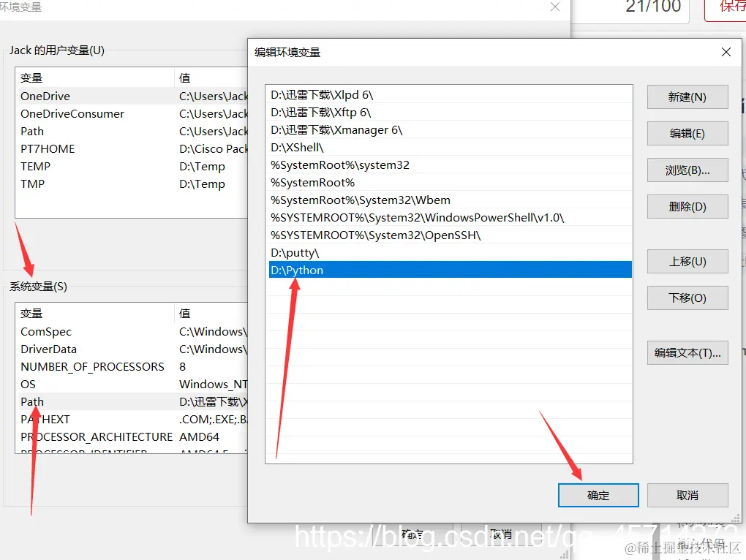746x560 pixels.
Task: Select the %SystemRoot%\system32 entry
Action: coord(450,165)
